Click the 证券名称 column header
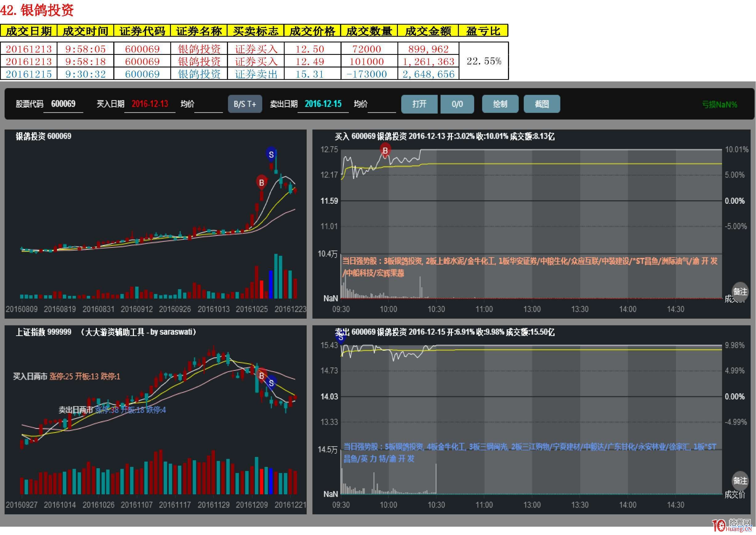The height and width of the screenshot is (535, 756). pyautogui.click(x=199, y=31)
